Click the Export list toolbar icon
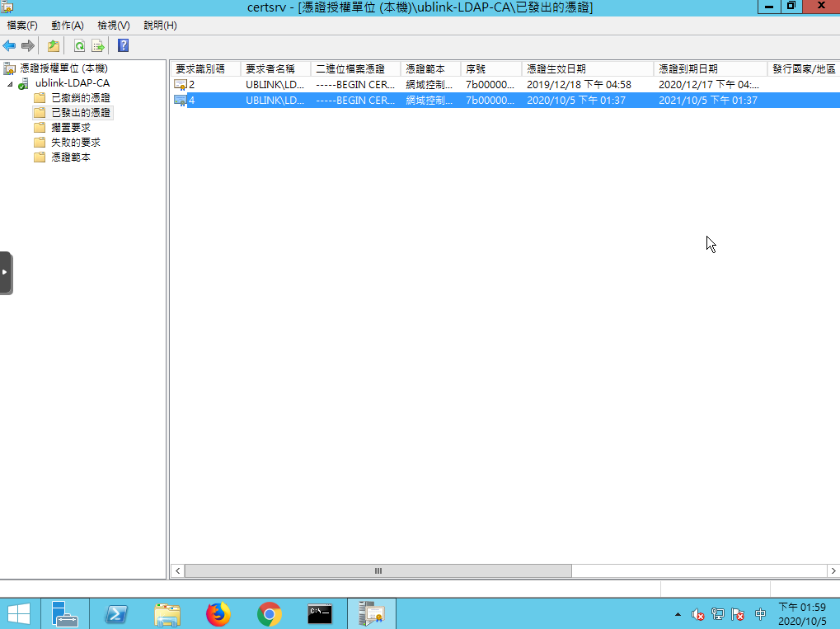The width and height of the screenshot is (840, 629). 97,46
